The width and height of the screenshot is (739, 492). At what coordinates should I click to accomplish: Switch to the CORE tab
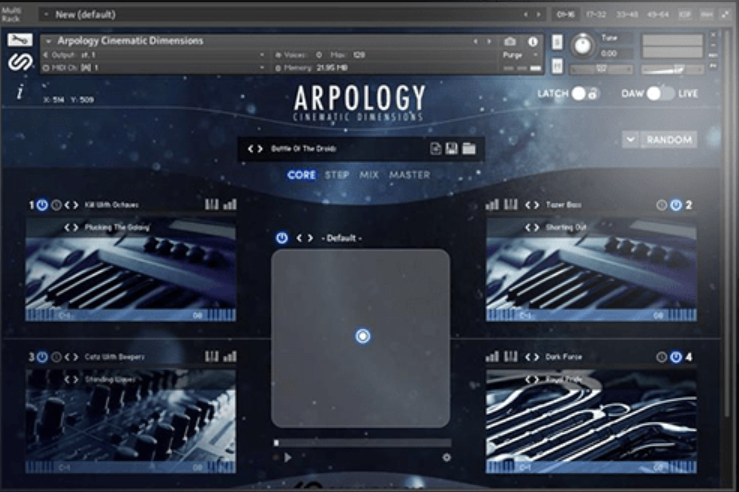301,175
